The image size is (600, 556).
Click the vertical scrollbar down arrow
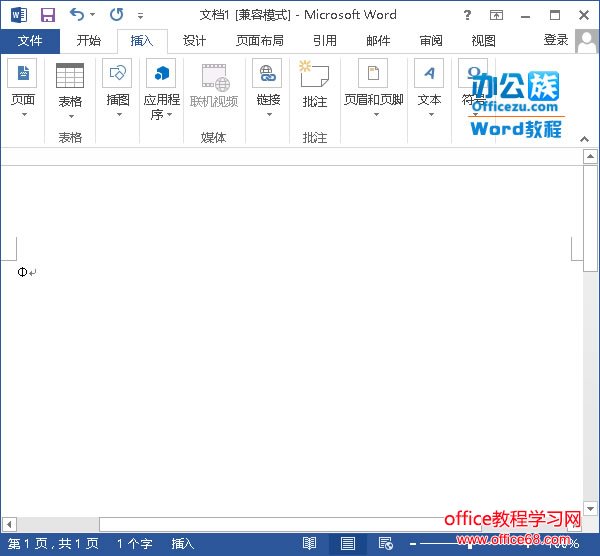click(590, 508)
